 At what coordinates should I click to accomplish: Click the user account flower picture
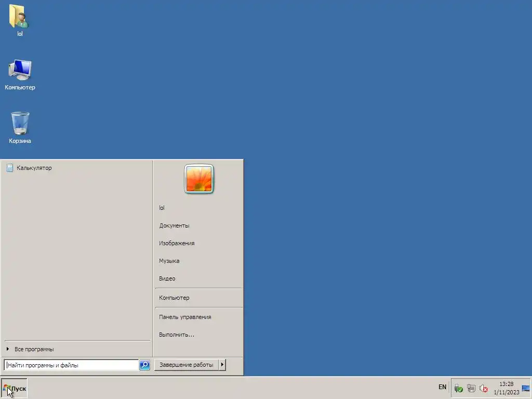[199, 179]
